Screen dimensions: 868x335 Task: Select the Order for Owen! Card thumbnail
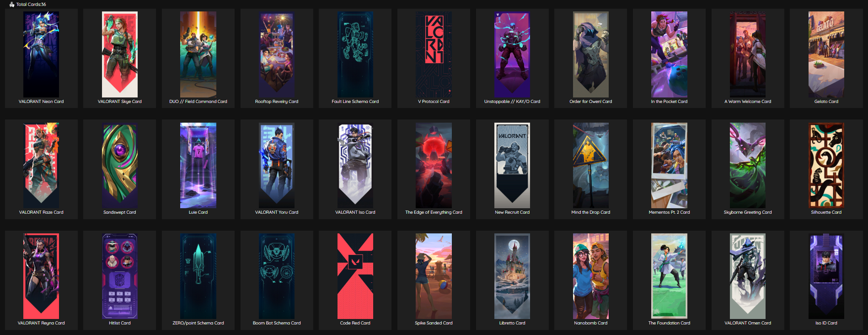click(x=591, y=54)
